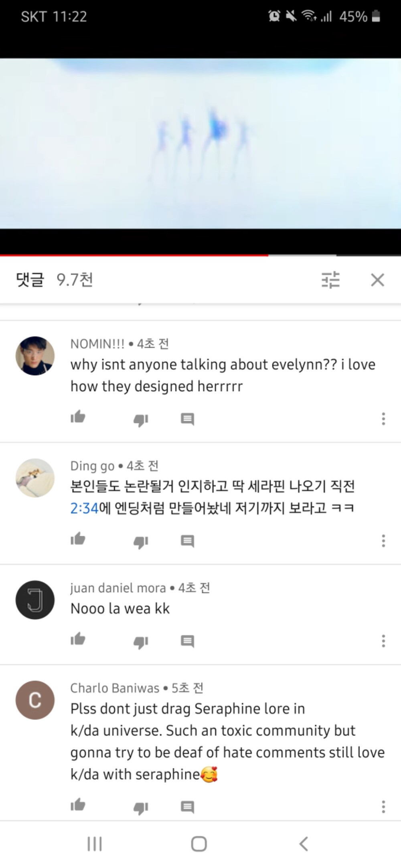Open more options for juan daniel mora comment

(383, 641)
